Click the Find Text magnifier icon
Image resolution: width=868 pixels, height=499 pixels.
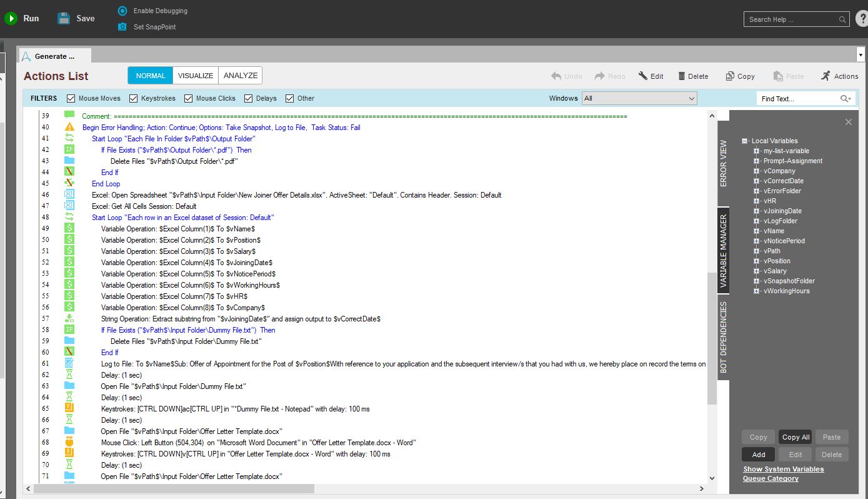(x=845, y=99)
